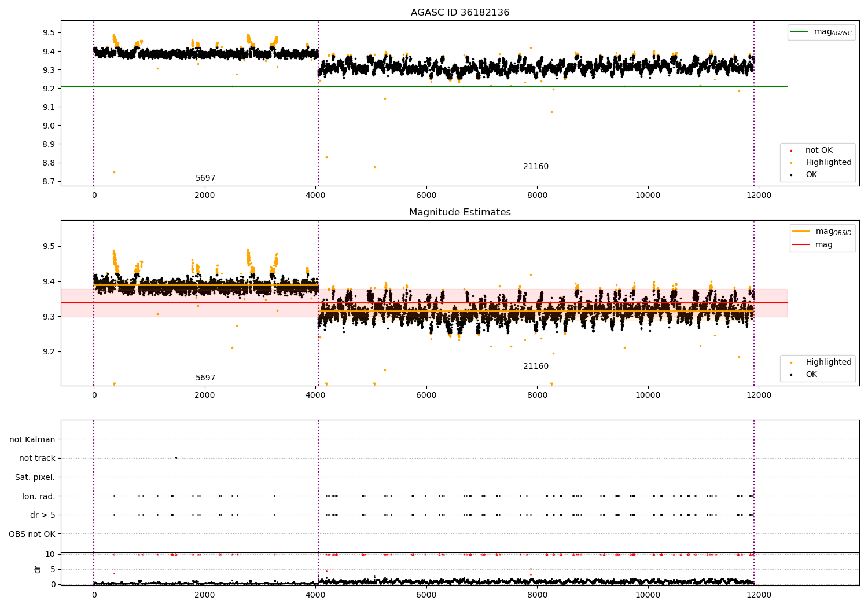The height and width of the screenshot is (608, 868).
Task: Click the black marker on the "not track" row
Action: point(176,459)
